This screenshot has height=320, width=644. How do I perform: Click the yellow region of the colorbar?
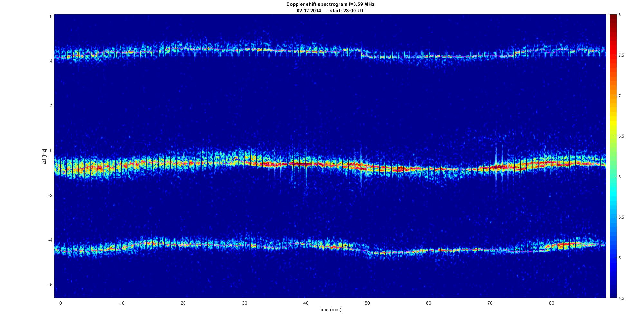613,124
